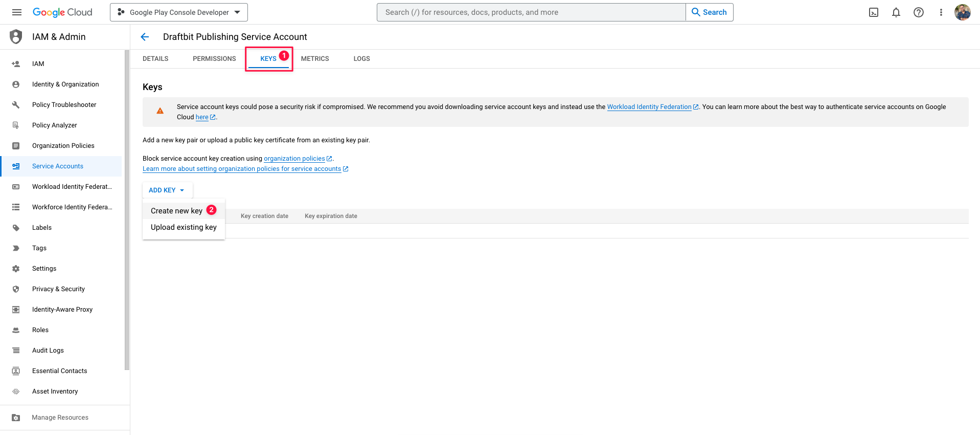Screen dimensions: 980x435
Task: Click Key creation date column header
Action: click(264, 216)
